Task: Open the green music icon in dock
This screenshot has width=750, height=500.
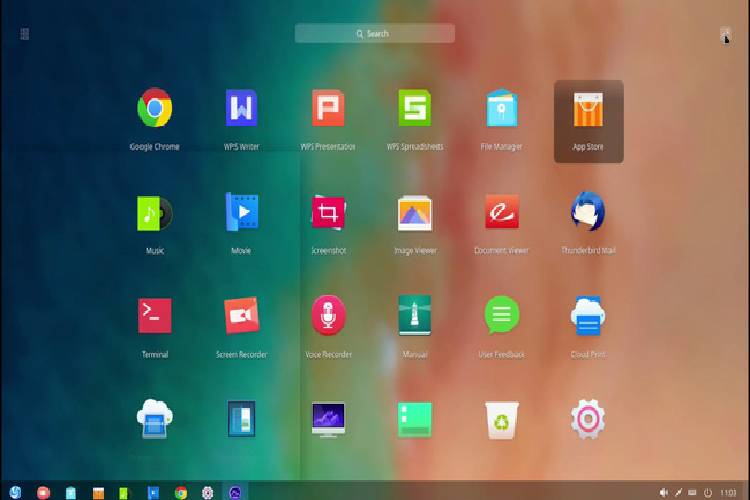Action: coord(124,492)
